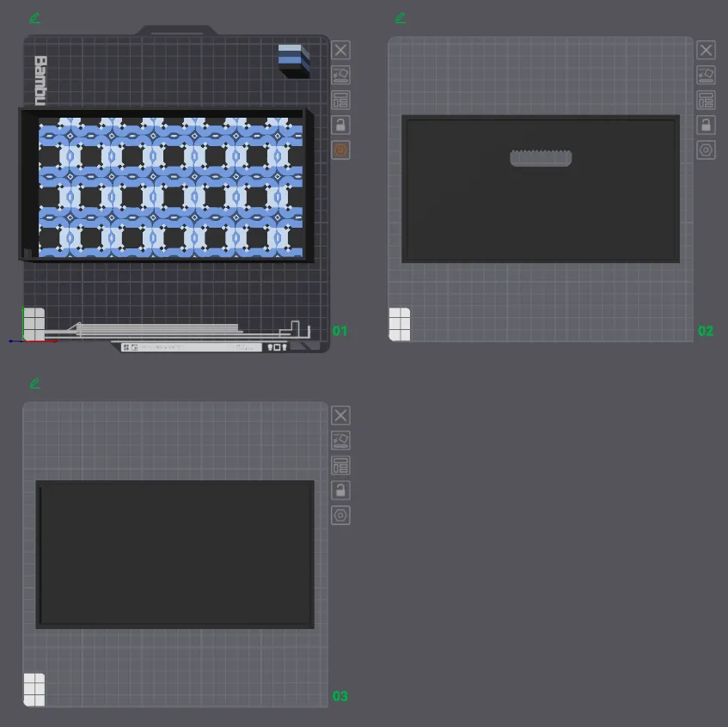Open plate 03 settings gear
The width and height of the screenshot is (728, 727).
340,516
